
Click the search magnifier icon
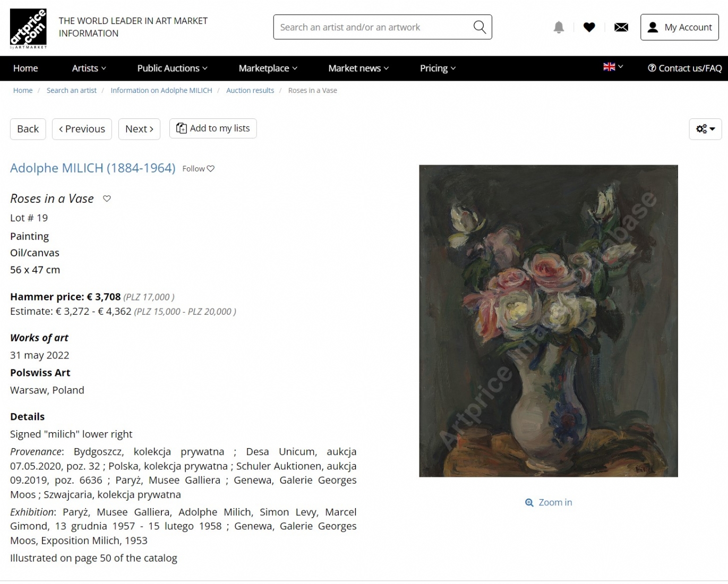(x=479, y=27)
